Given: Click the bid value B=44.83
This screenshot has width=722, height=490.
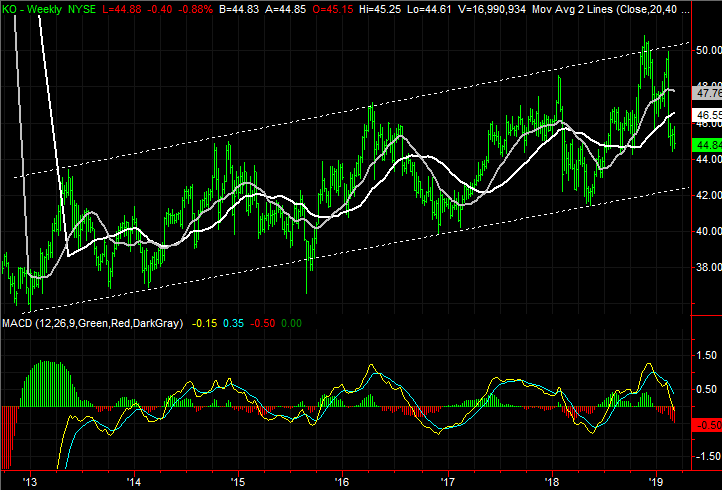Looking at the screenshot, I should [x=239, y=9].
